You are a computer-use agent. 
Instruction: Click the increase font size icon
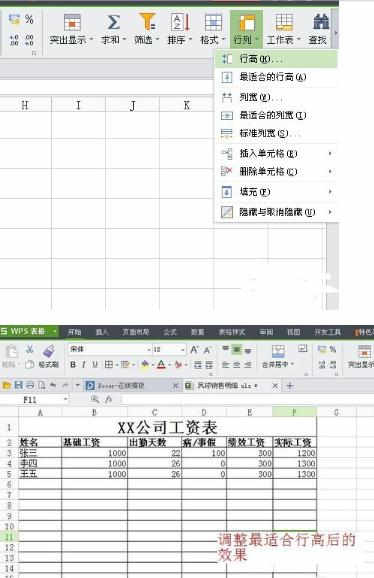pos(194,349)
